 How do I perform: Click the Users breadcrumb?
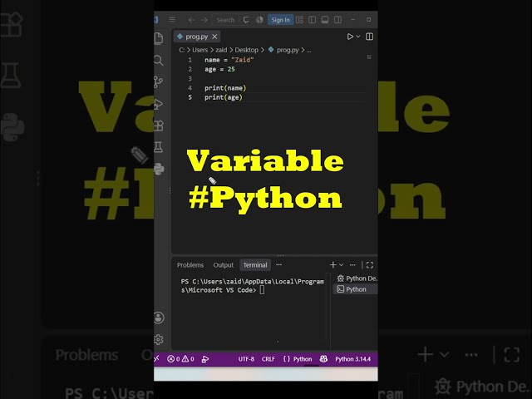click(x=199, y=50)
